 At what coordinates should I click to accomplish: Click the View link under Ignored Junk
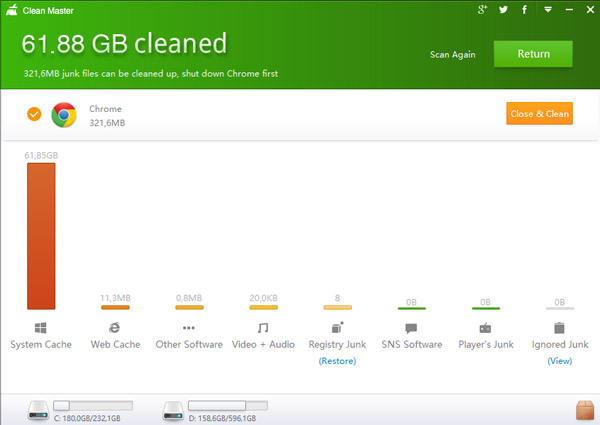[559, 361]
